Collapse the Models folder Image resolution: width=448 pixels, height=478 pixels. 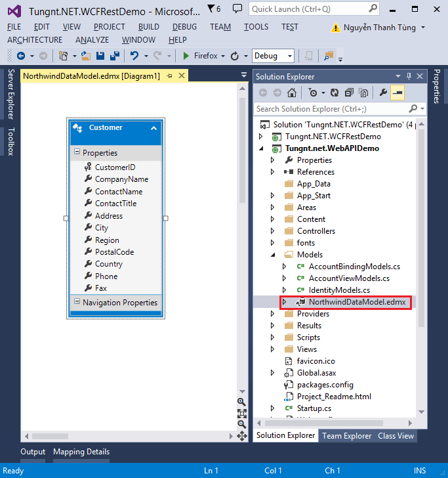(x=273, y=255)
